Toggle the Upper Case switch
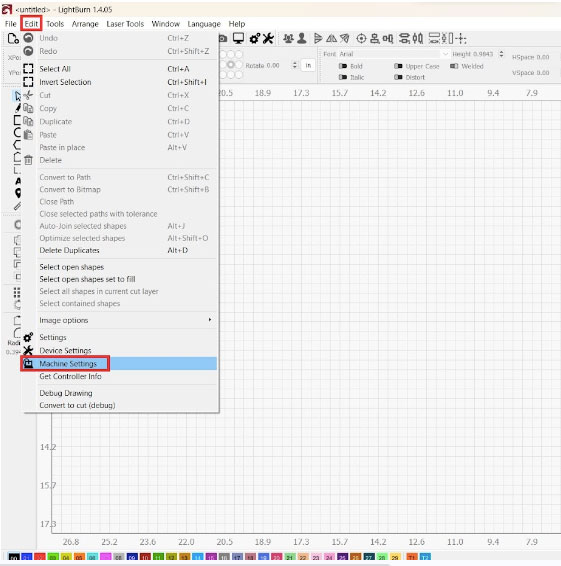This screenshot has width=561, height=566. [x=398, y=66]
